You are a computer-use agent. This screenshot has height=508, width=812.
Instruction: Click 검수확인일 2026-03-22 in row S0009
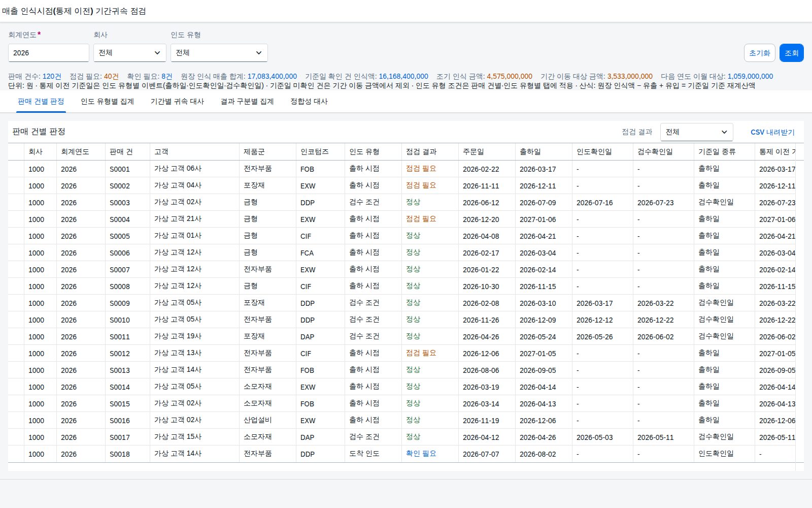point(655,303)
